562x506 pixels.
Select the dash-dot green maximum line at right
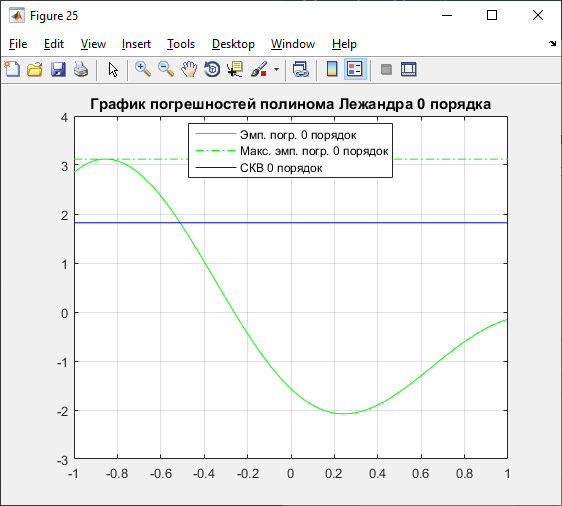point(450,159)
